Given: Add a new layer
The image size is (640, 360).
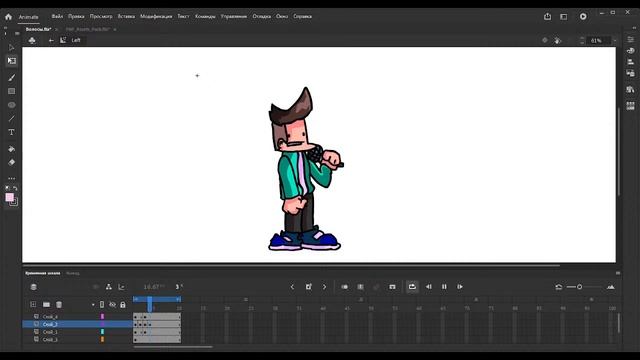Looking at the screenshot, I should 33,304.
